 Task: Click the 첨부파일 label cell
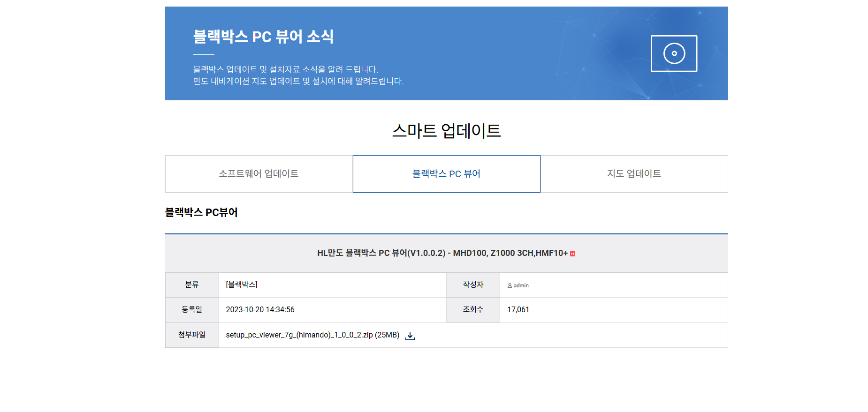tap(192, 335)
